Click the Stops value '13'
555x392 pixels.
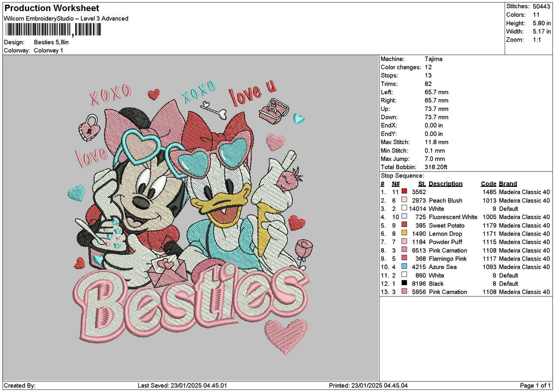pos(428,76)
